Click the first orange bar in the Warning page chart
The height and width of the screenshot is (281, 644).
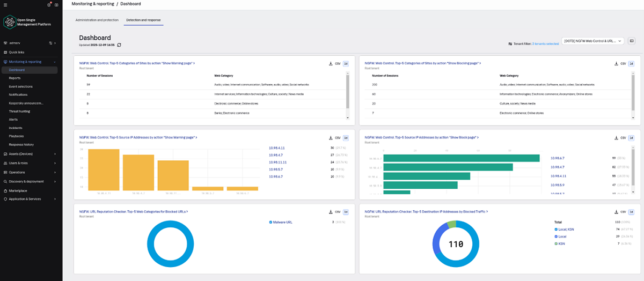pos(104,169)
